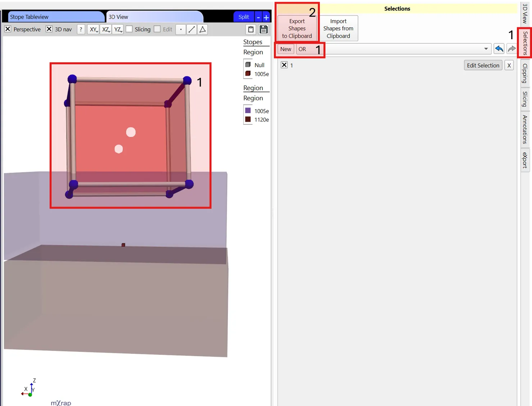The width and height of the screenshot is (532, 406).
Task: Click the blue undo arrow
Action: click(499, 49)
